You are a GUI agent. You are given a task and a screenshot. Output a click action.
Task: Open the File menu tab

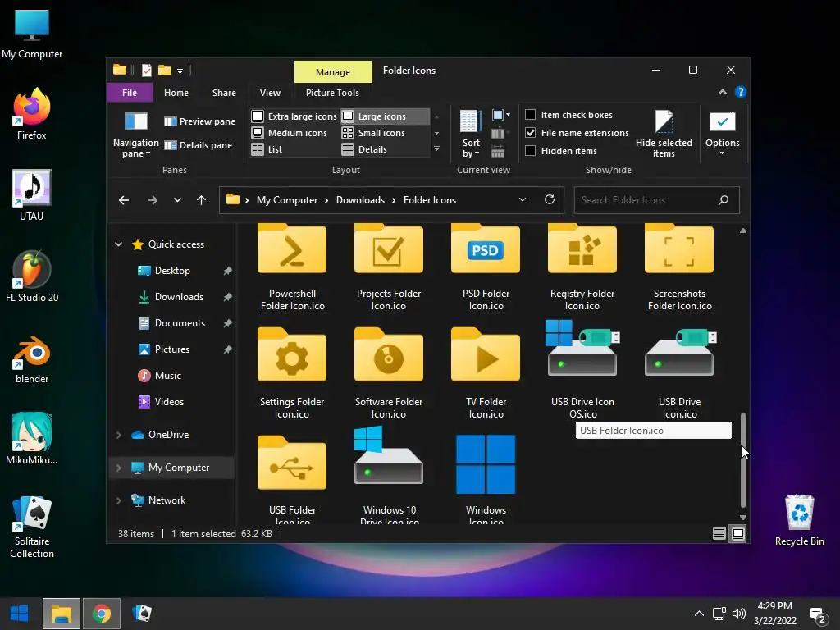[129, 93]
